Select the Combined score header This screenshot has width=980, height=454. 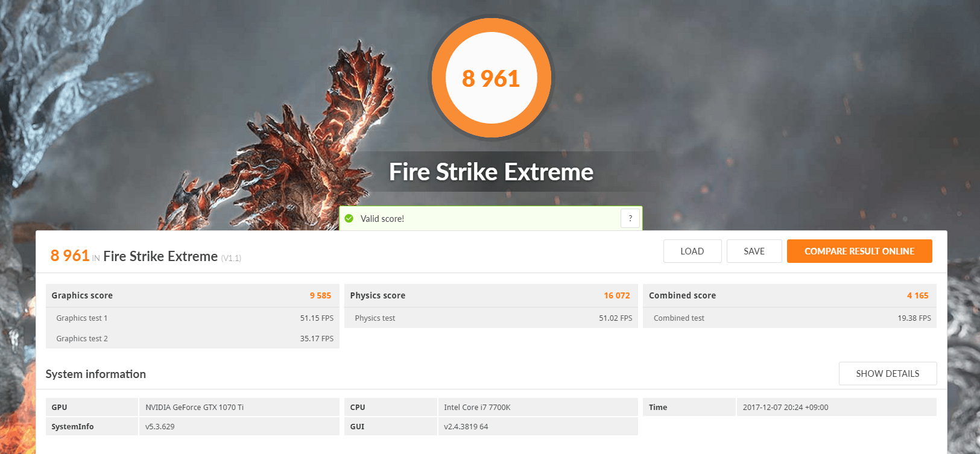pos(789,295)
